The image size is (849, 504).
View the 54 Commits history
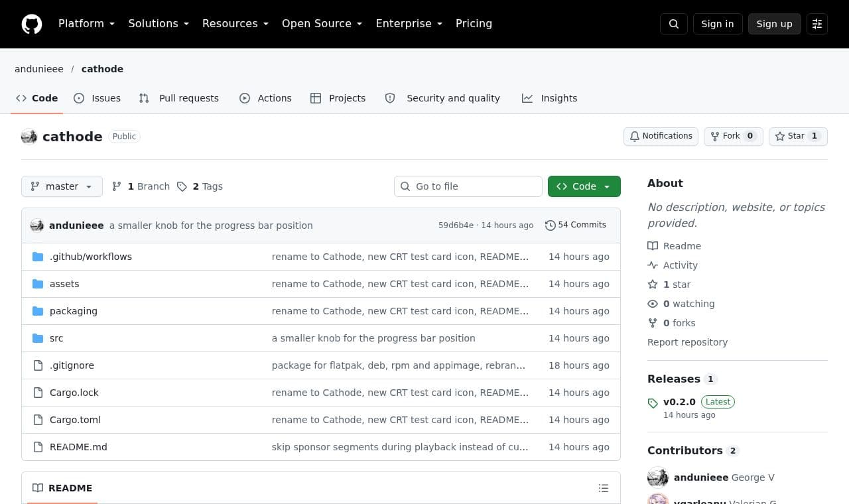pos(576,225)
